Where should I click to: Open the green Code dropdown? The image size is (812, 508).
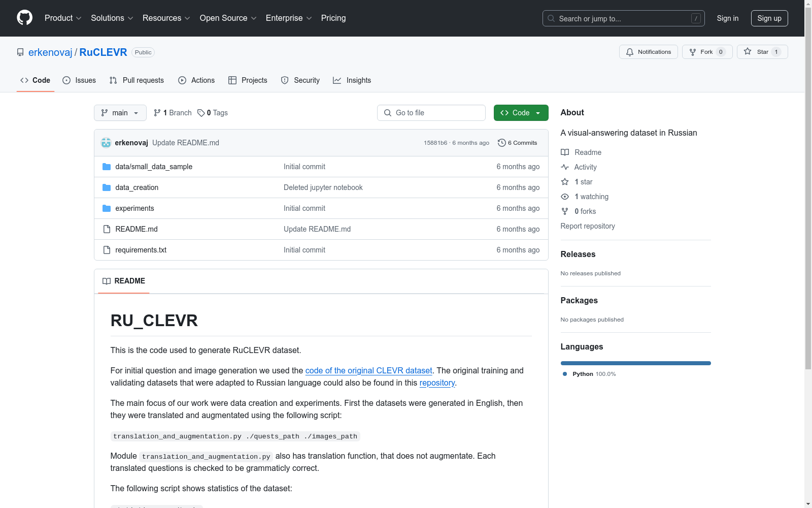coord(521,113)
